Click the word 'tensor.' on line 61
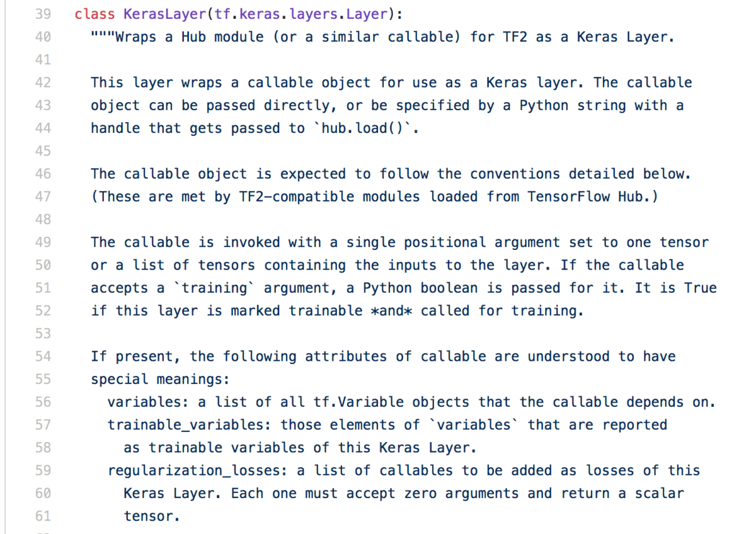This screenshot has width=756, height=534. (x=152, y=516)
